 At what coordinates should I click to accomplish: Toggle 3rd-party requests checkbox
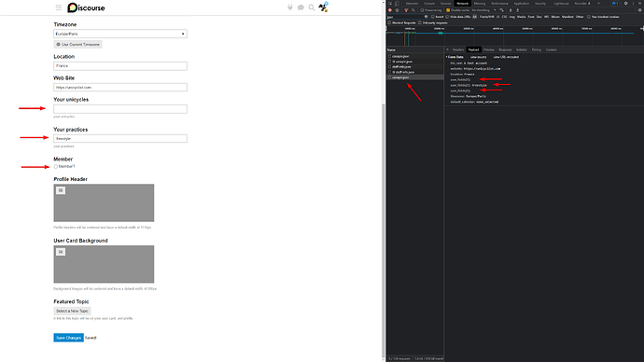click(x=419, y=22)
